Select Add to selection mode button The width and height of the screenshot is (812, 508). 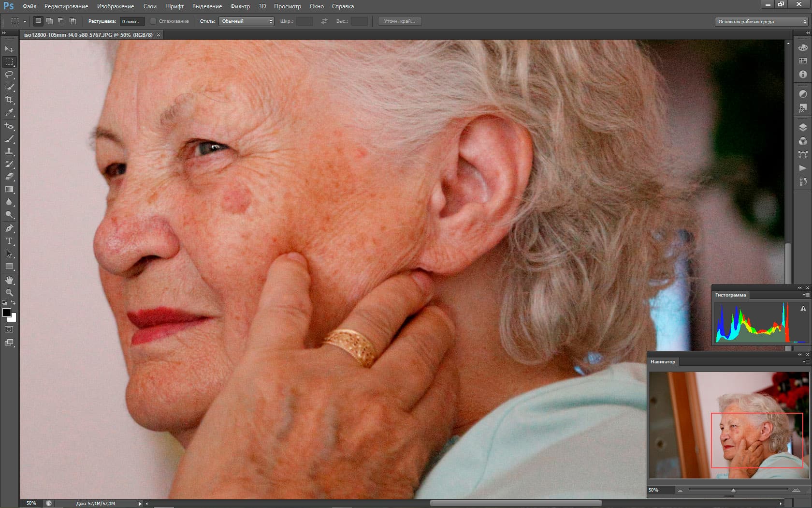[49, 21]
